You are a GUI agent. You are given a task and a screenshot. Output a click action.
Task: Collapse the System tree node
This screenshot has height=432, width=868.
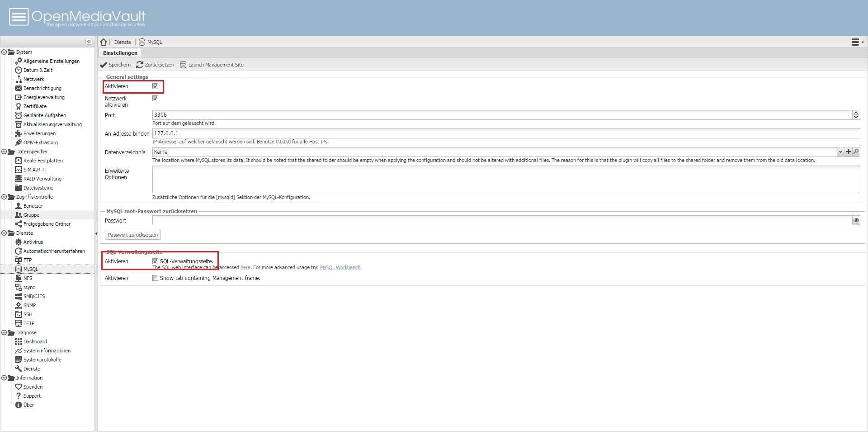click(x=4, y=52)
